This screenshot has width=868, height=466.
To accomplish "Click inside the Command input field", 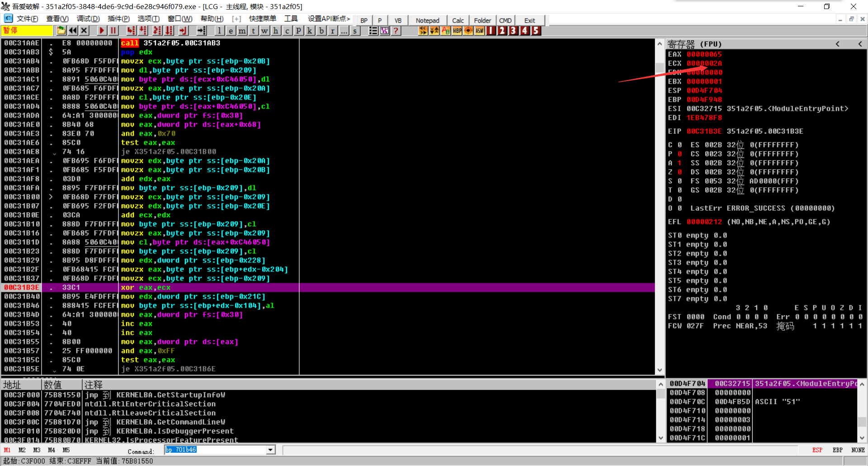I will tap(217, 450).
